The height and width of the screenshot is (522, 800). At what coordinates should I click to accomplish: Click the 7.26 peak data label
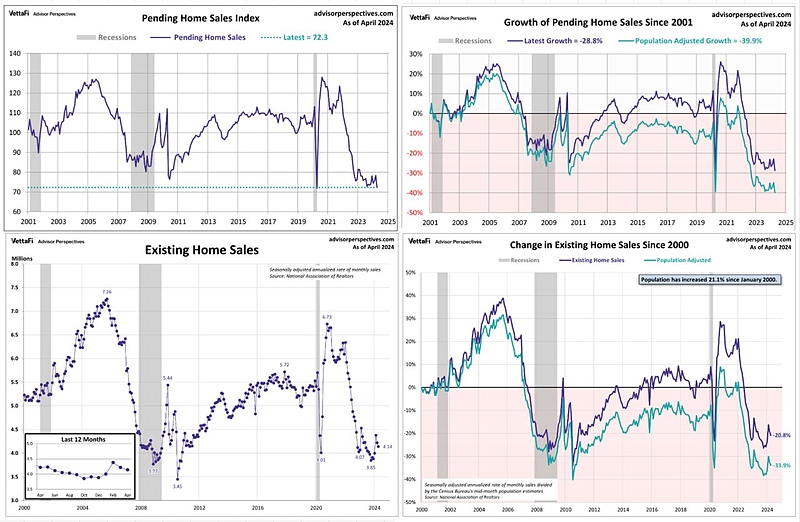(x=106, y=292)
